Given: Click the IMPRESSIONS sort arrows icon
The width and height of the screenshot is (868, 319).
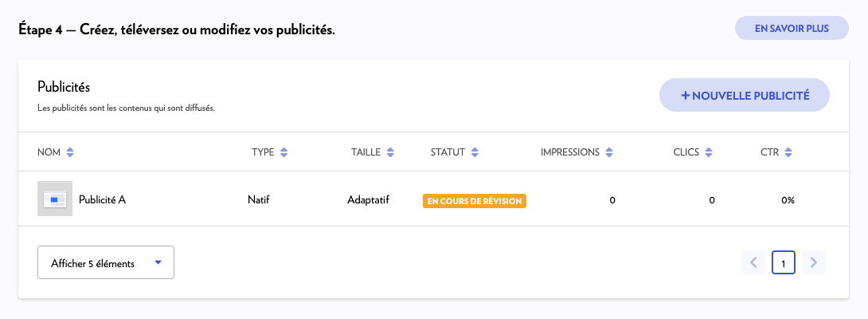Looking at the screenshot, I should click(x=609, y=152).
